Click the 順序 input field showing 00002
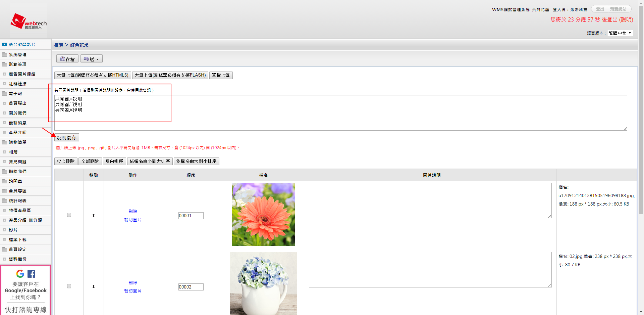 coord(191,287)
